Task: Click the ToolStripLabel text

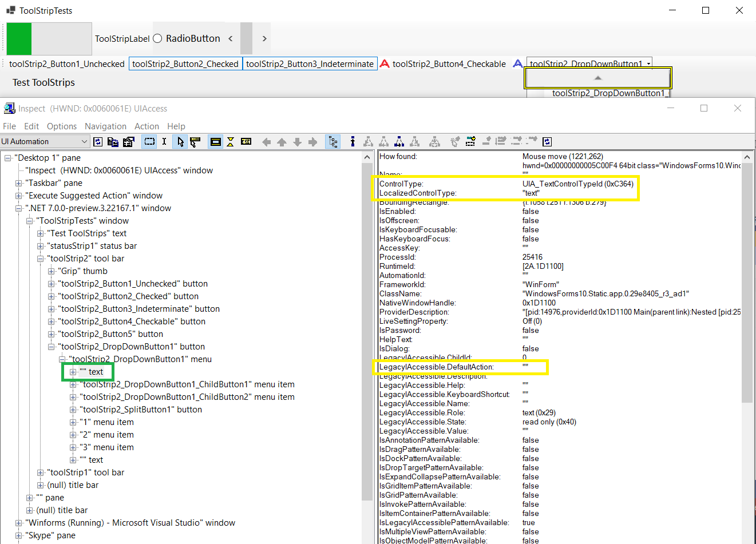Action: 121,38
